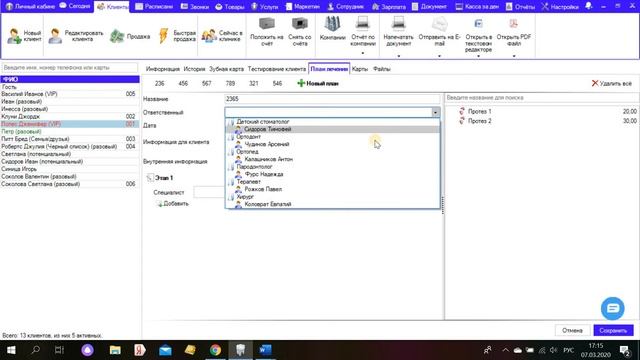The image size is (640, 360).
Task: Open treatment plan 789
Action: pyautogui.click(x=230, y=83)
